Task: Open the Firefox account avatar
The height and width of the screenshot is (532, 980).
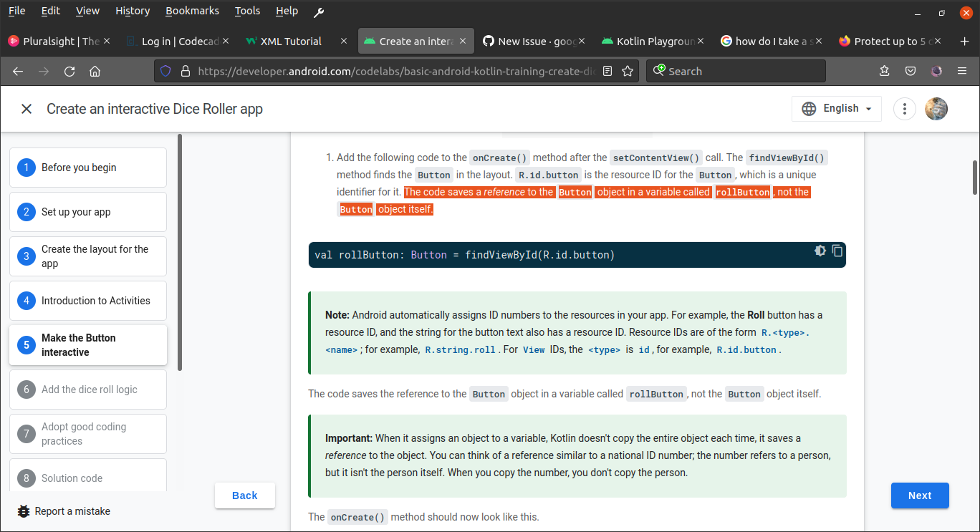Action: [936, 71]
